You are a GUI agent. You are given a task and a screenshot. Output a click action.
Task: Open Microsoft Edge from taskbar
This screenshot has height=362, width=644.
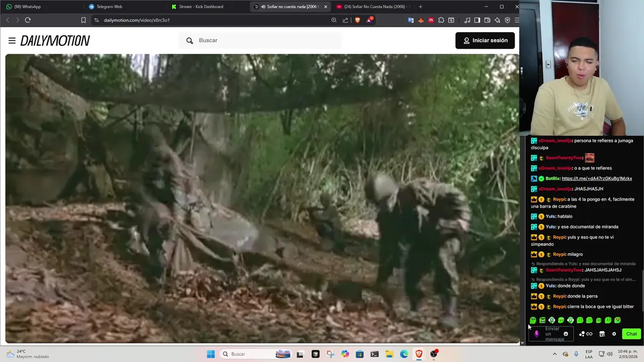coord(404,354)
